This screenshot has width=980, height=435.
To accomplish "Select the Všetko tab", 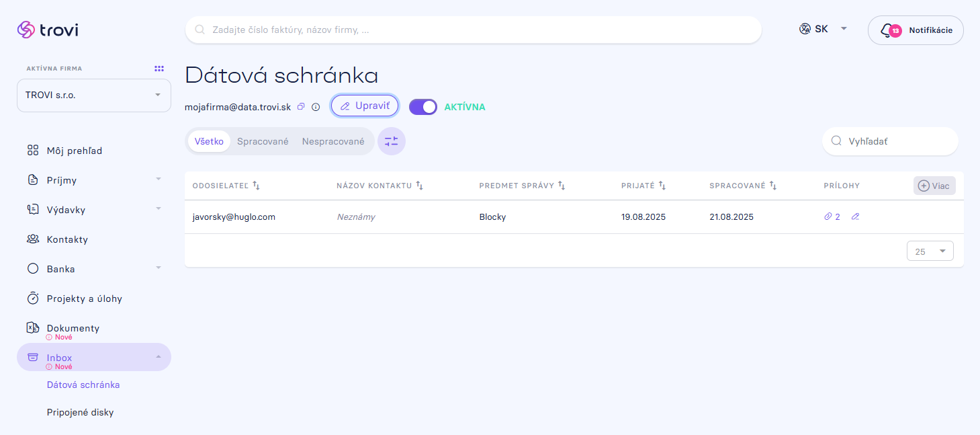I will (209, 141).
